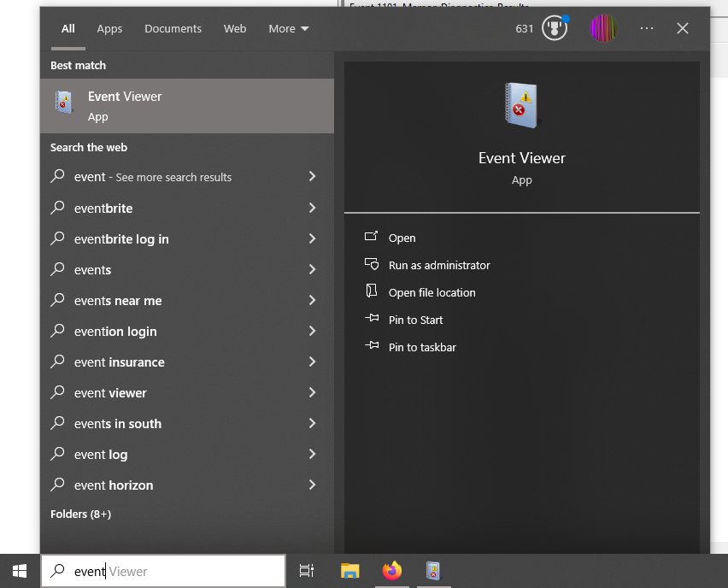Image resolution: width=728 pixels, height=588 pixels.
Task: Click the Microsoft Rewards trophy icon
Action: 554,27
